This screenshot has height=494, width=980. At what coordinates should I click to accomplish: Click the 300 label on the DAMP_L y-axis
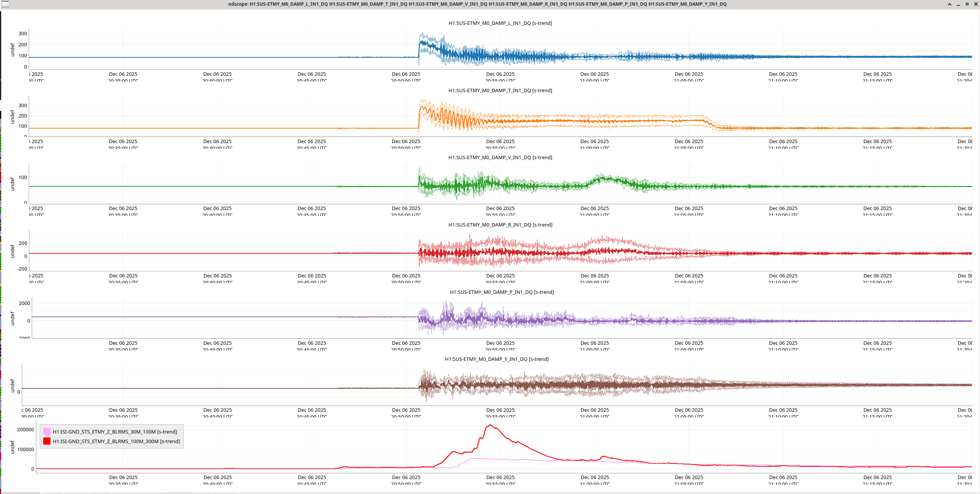click(23, 34)
